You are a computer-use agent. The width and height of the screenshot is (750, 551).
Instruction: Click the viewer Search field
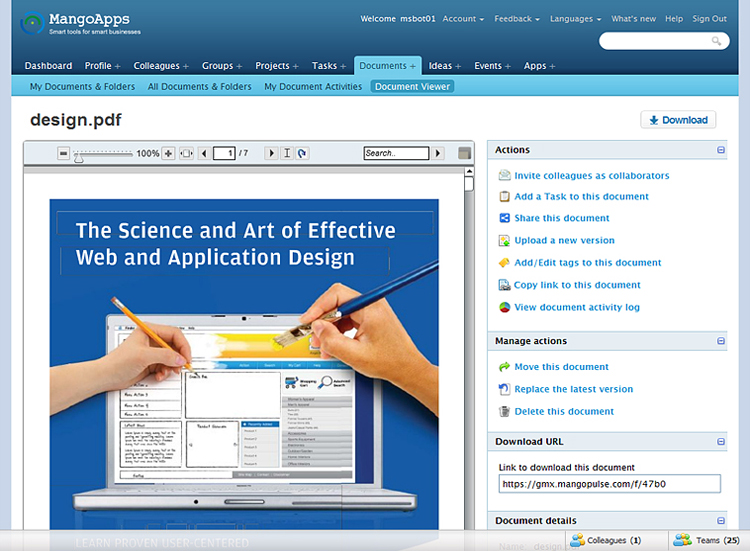pos(396,153)
